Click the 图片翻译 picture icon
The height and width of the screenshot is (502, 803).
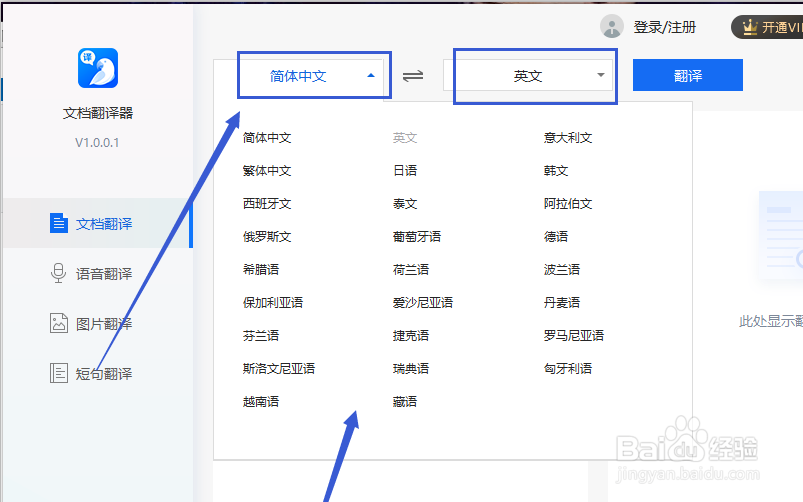[x=59, y=323]
